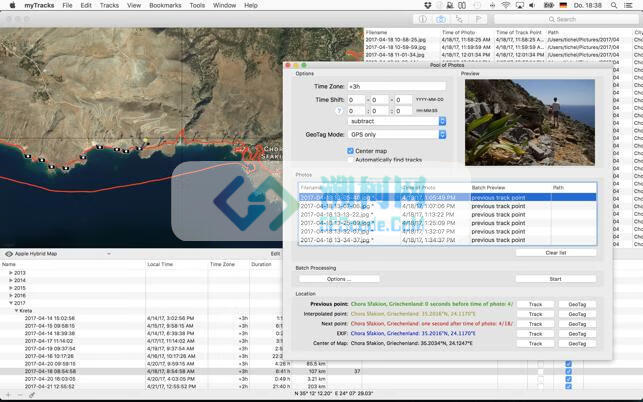Open the Tools menu
This screenshot has width=643, height=402.
(x=197, y=5)
